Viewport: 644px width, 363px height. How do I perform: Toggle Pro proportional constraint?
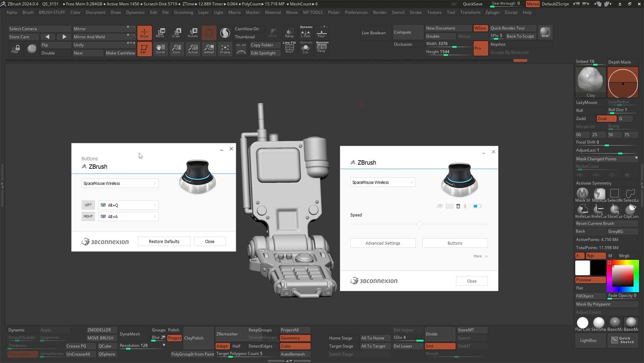480,48
